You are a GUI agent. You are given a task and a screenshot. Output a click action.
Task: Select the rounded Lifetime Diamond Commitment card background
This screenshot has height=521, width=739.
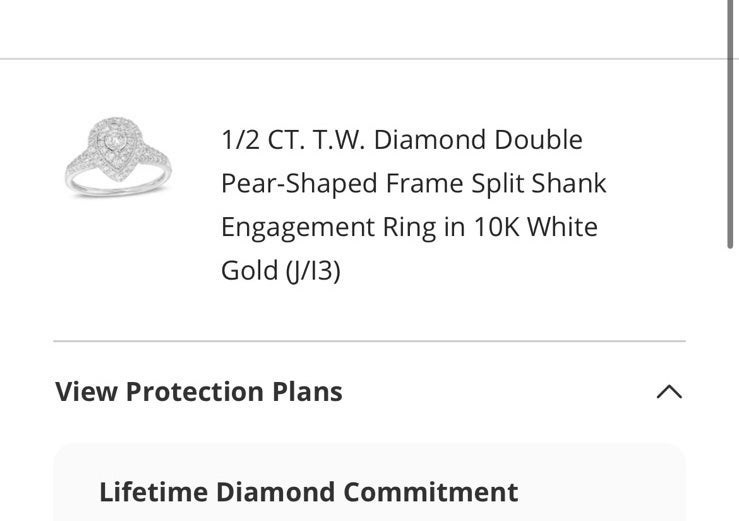(370, 482)
